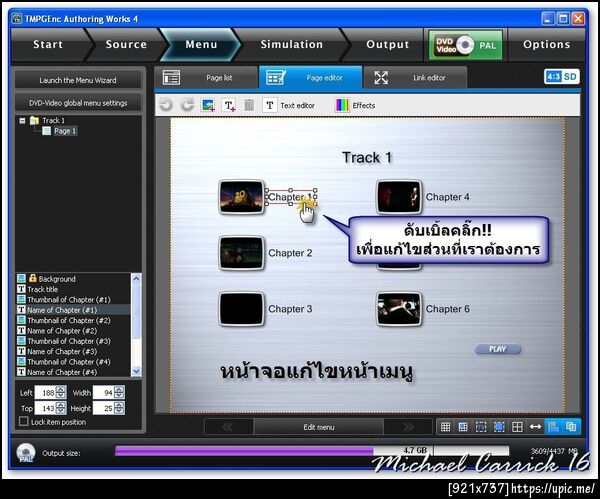Screen dimensions: 600x499
Task: Switch to the Simulation step
Action: point(292,44)
